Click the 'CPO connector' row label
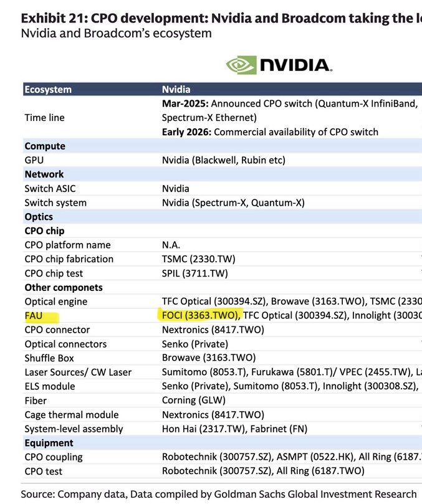Screen dimensions: 422x504 point(57,330)
